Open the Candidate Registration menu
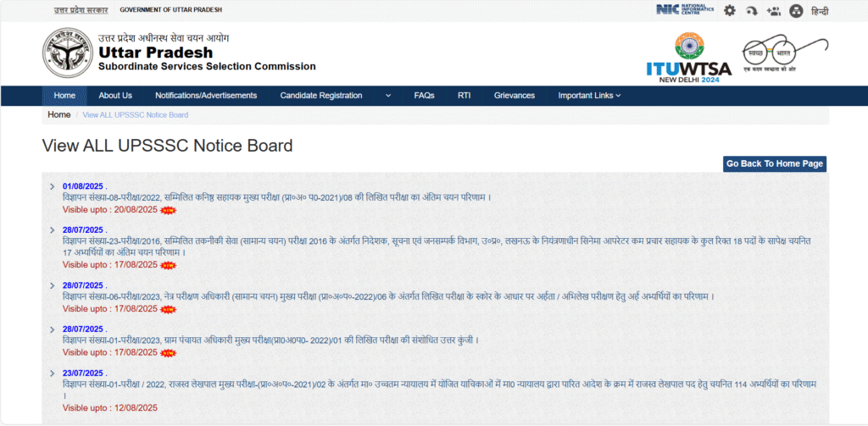Screen dimensions: 868x426 pyautogui.click(x=320, y=96)
